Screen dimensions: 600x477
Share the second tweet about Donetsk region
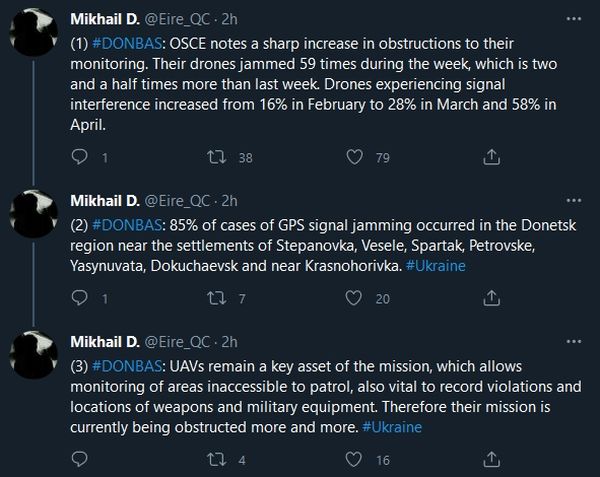[490, 298]
